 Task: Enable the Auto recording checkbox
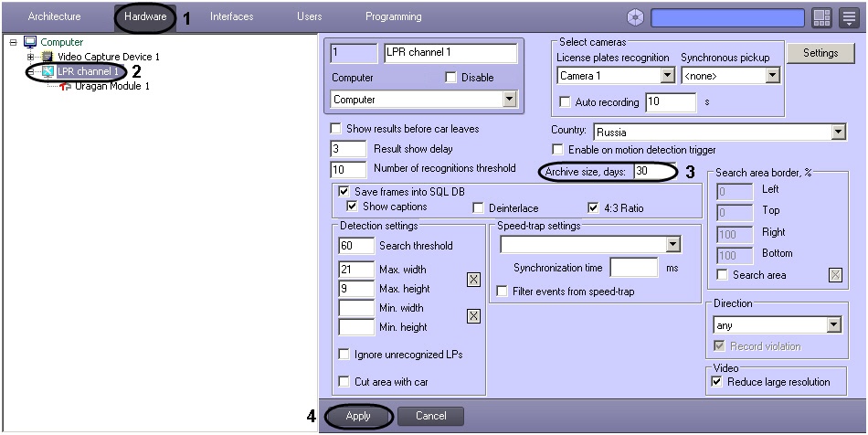pos(566,101)
